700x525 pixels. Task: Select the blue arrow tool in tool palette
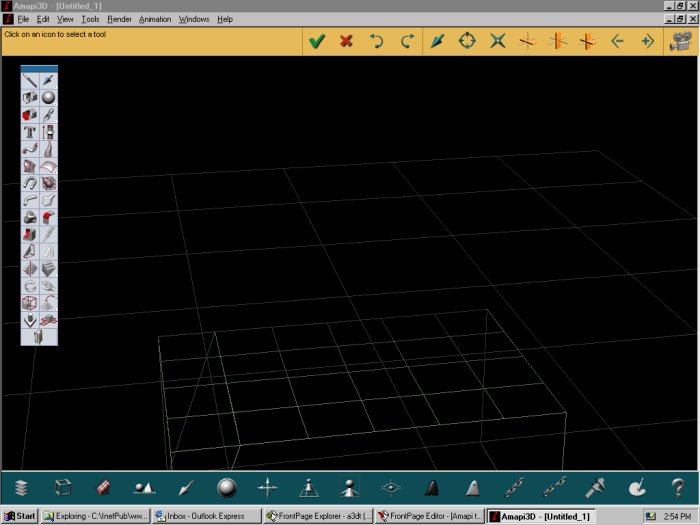[48, 81]
